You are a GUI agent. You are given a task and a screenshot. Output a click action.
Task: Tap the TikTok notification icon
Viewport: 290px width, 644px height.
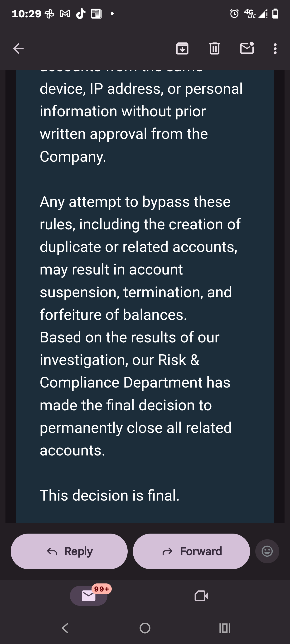(x=81, y=14)
